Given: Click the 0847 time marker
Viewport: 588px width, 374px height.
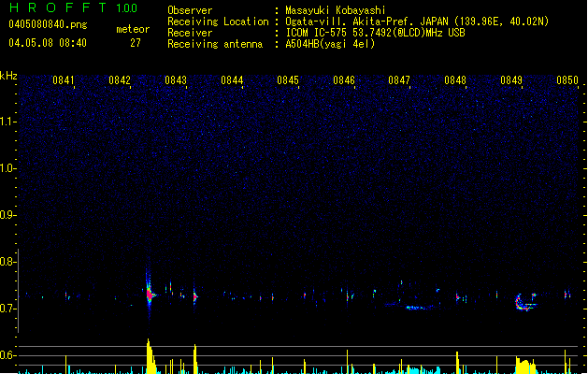Looking at the screenshot, I should (x=399, y=80).
